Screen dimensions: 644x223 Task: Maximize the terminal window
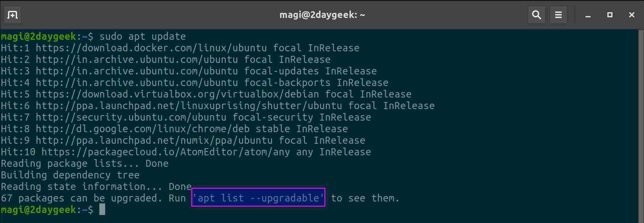pos(610,15)
